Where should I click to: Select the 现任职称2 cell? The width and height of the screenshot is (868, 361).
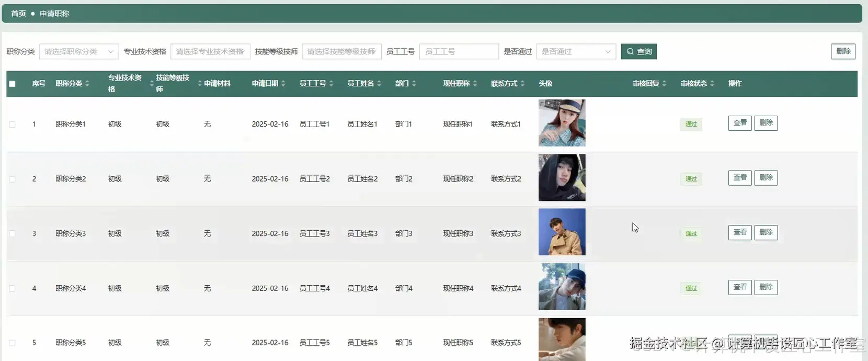[x=458, y=179]
